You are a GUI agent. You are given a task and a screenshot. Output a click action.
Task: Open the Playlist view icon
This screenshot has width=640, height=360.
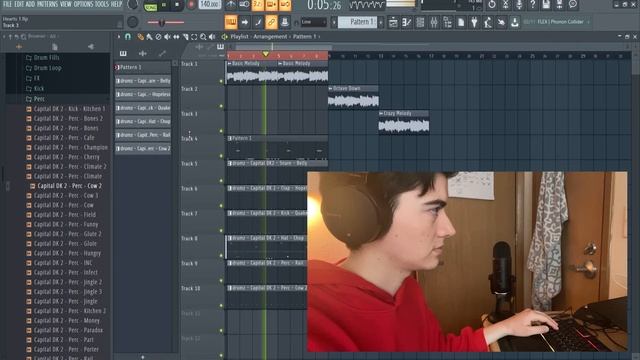(393, 22)
